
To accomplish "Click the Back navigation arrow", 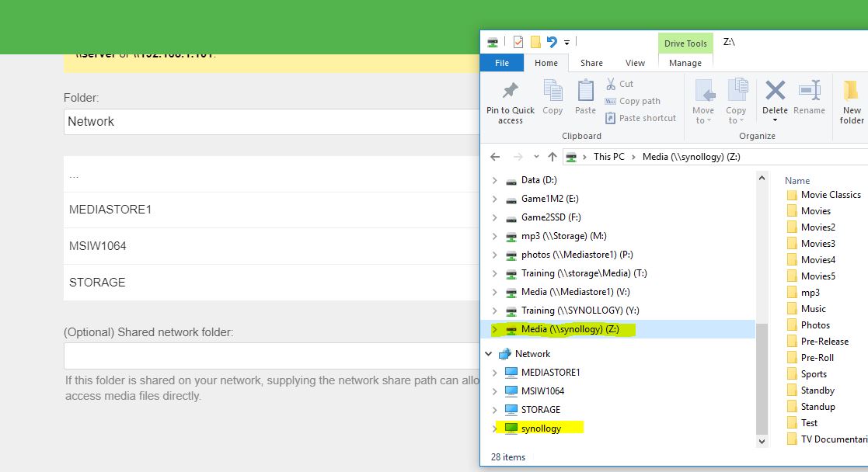I will 495,157.
